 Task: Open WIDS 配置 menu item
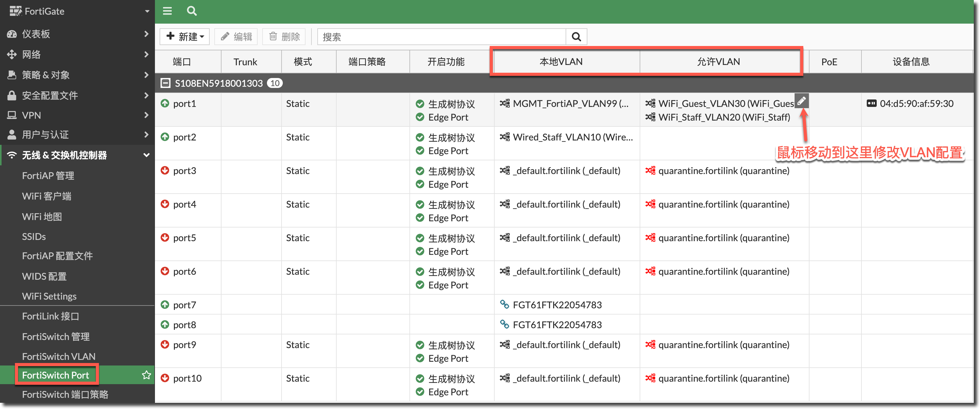(x=44, y=276)
